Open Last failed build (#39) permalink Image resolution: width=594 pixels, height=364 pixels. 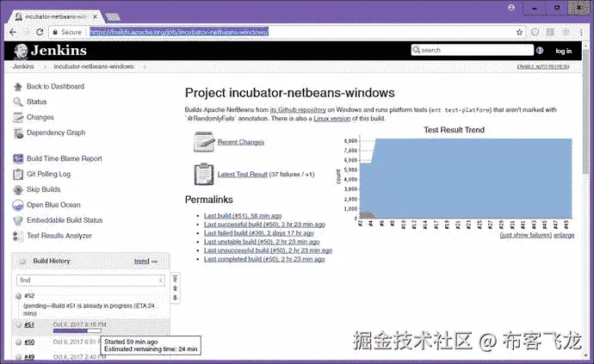pos(259,233)
